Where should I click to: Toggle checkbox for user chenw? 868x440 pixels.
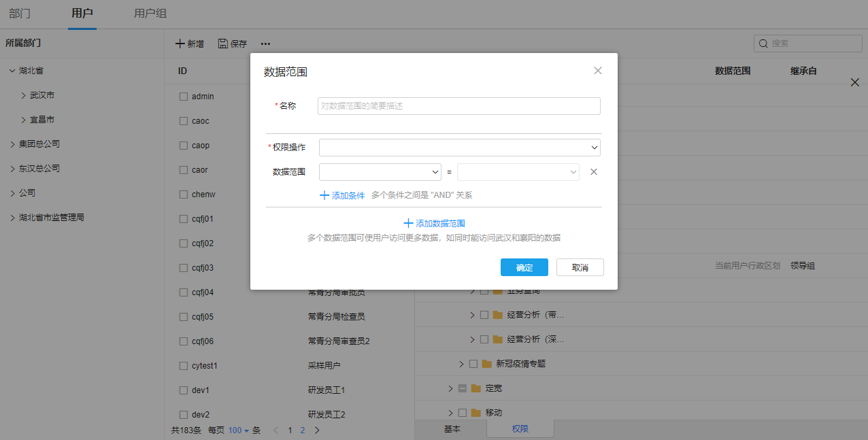pos(184,194)
